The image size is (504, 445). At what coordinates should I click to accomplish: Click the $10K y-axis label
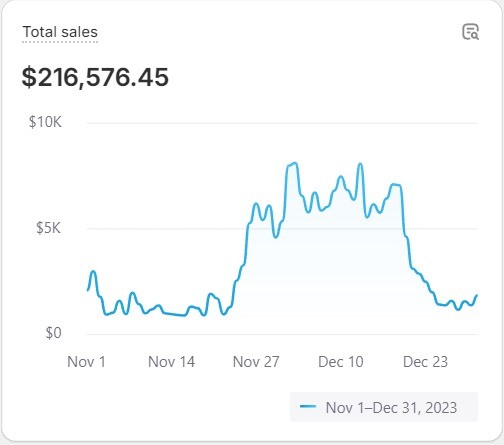45,122
